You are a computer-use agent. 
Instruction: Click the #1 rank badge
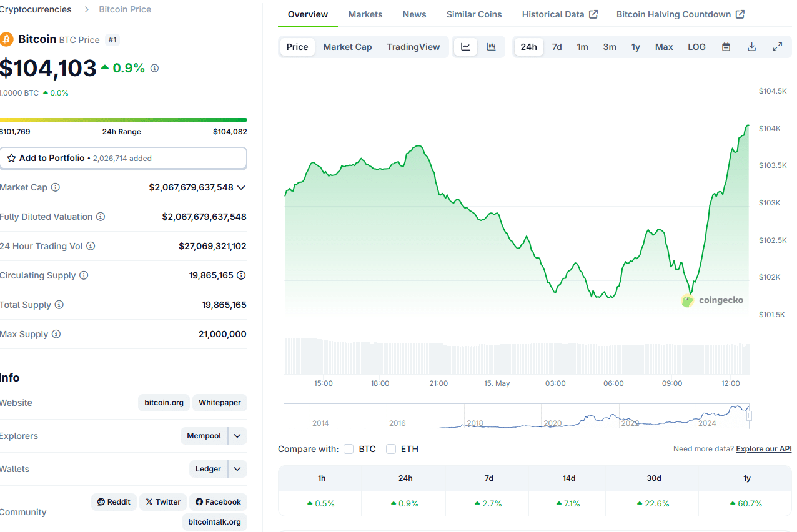tap(112, 40)
